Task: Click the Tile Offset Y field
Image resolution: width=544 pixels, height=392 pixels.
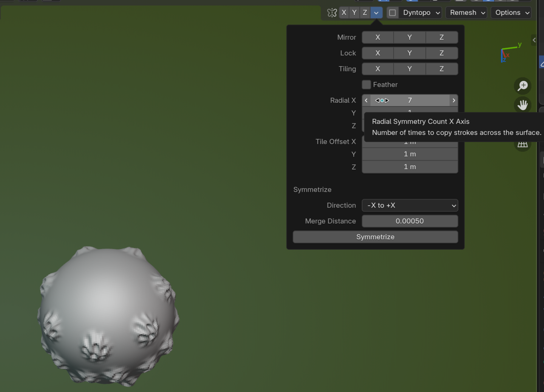Action: (x=410, y=154)
